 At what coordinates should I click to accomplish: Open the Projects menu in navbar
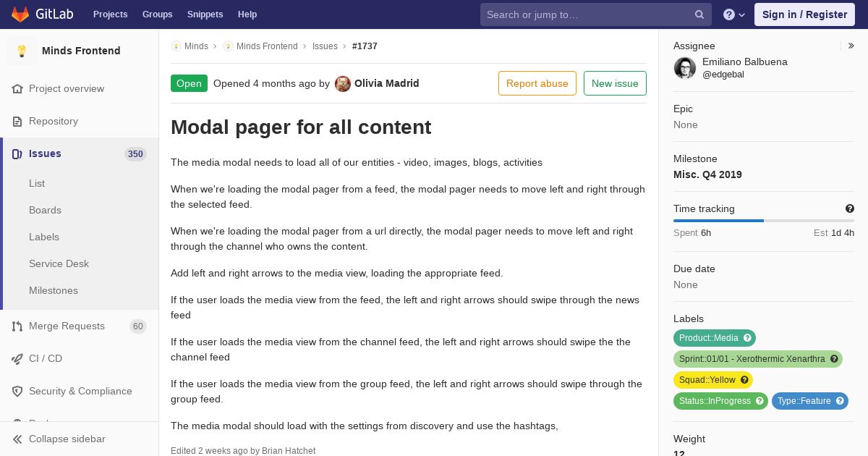tap(110, 14)
